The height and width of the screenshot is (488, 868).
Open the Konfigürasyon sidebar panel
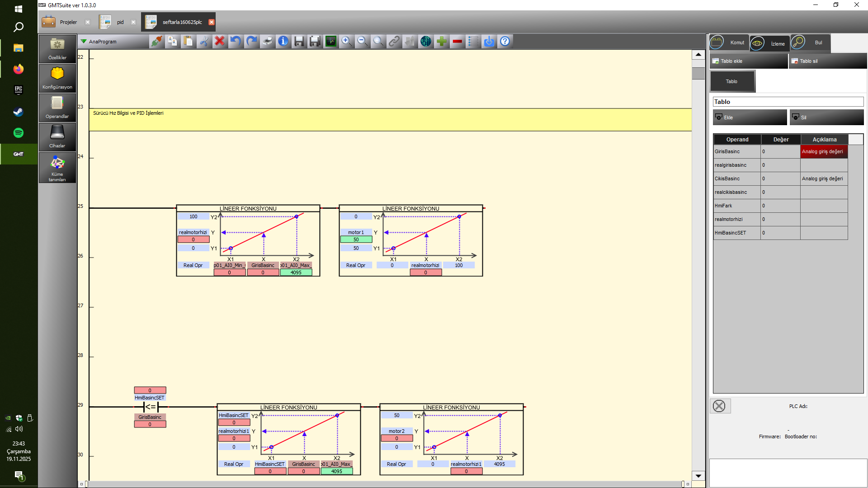[x=57, y=78]
